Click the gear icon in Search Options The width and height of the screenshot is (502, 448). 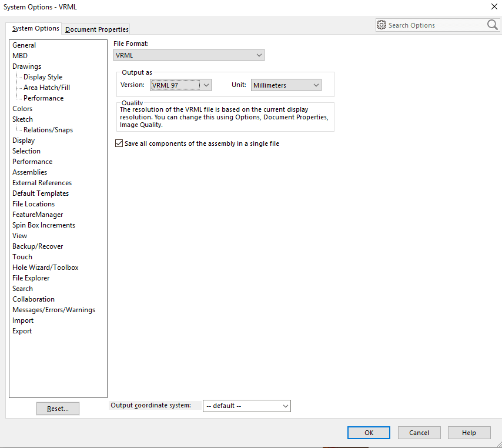click(x=381, y=25)
